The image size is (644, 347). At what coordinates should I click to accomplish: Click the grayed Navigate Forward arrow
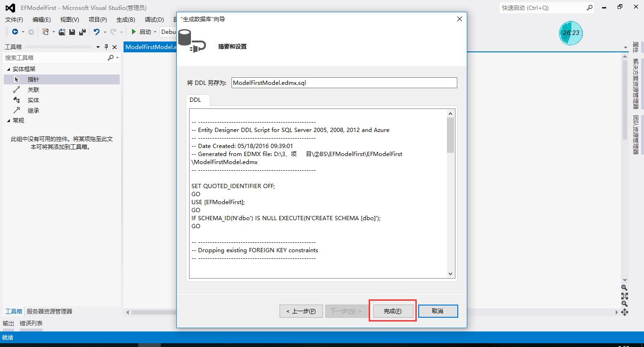tap(31, 32)
